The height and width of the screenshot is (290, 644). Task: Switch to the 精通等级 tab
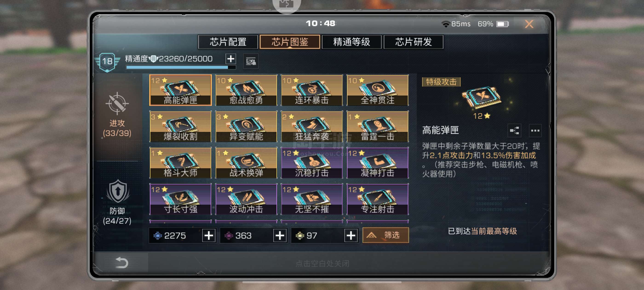tap(351, 42)
